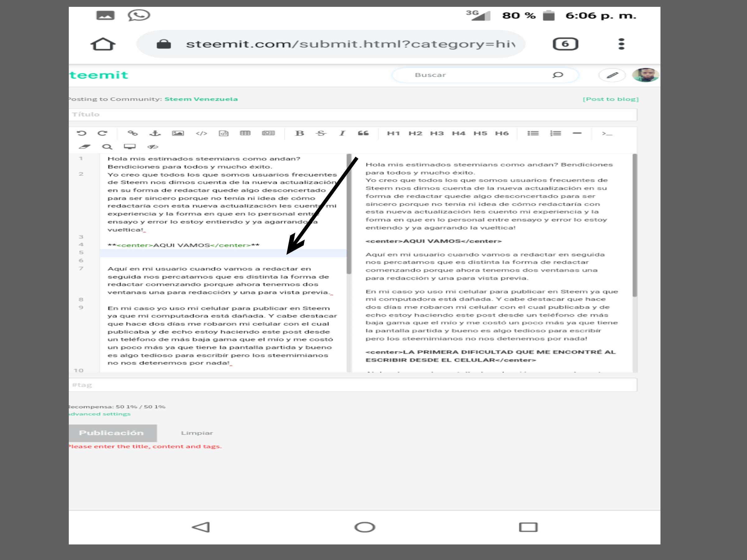Screen dimensions: 747x560
Task: Tap the image notification icon in the status bar
Action: (x=106, y=15)
